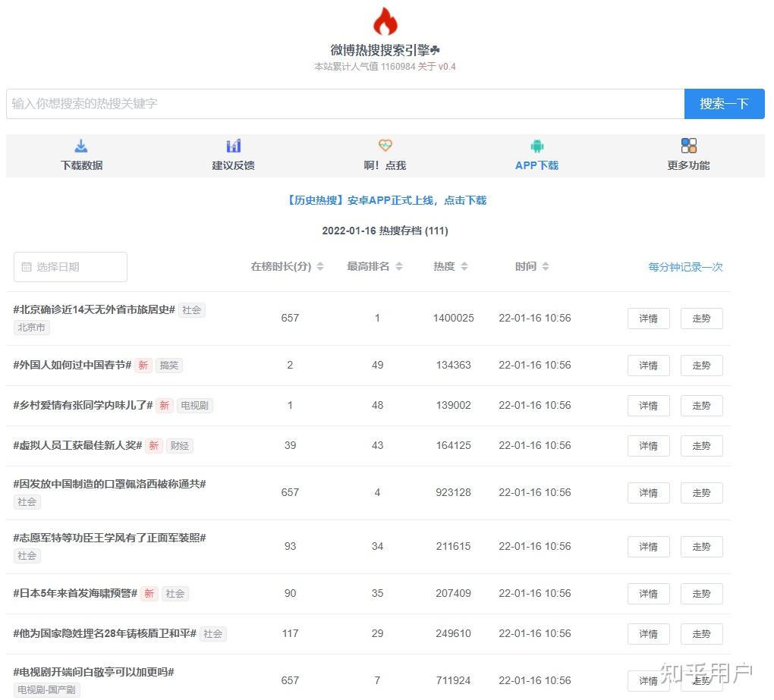This screenshot has height=700, width=774.
Task: Open 走势 for 志愿军特等功臣王学风 topic
Action: pos(701,547)
